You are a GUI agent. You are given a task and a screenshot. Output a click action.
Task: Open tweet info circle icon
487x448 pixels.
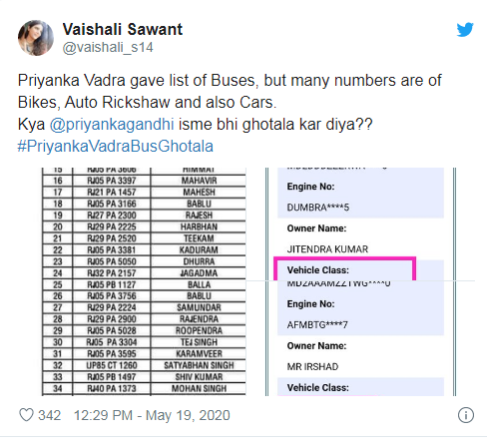point(466,415)
